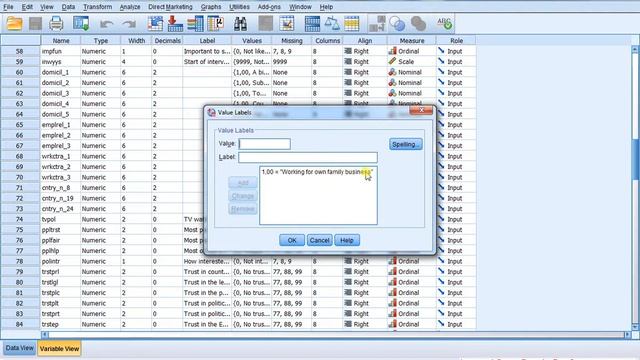
Task: Click the Print toolbar icon
Action: [56, 24]
